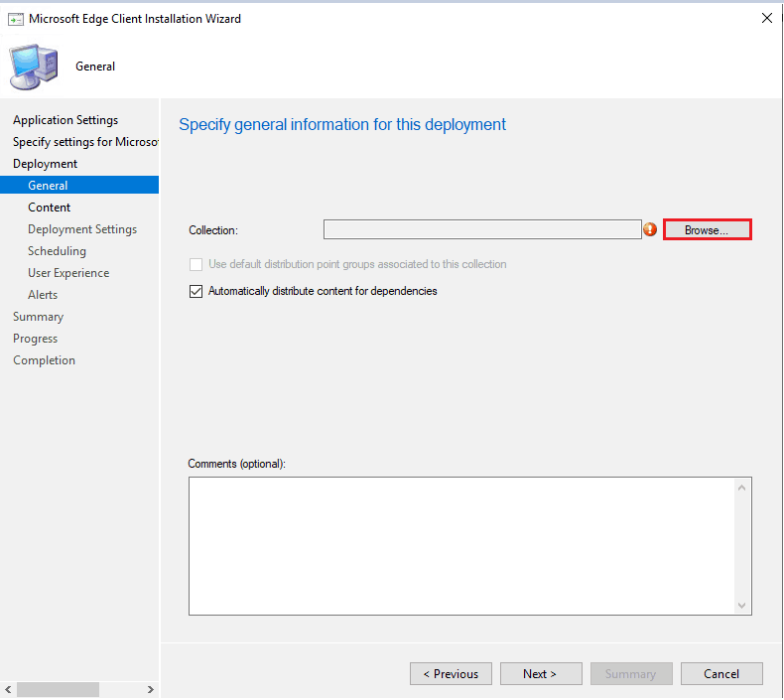This screenshot has width=784, height=700.
Task: Select General under Deployment
Action: [x=79, y=185]
